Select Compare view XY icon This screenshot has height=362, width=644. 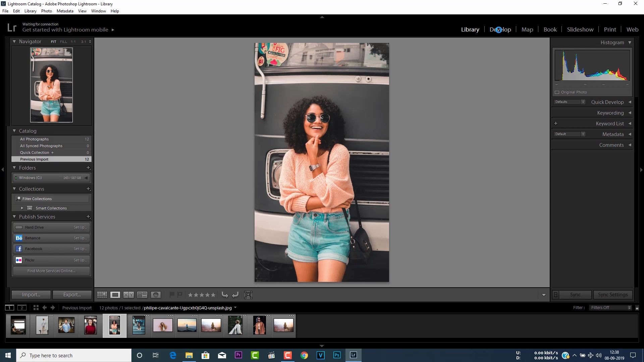(128, 295)
